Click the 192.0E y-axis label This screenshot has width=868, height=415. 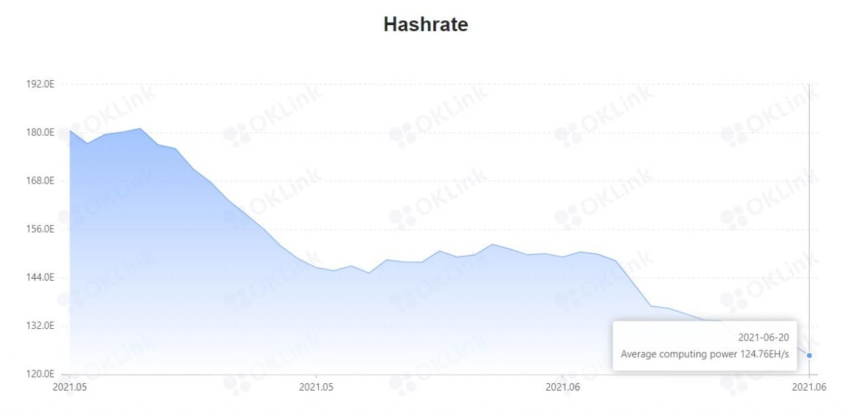[x=40, y=84]
